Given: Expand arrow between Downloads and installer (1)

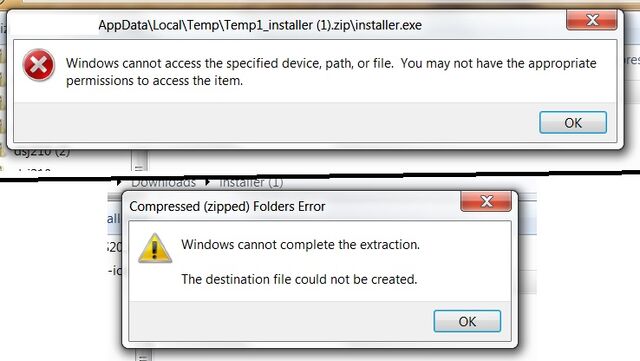Looking at the screenshot, I should [208, 182].
